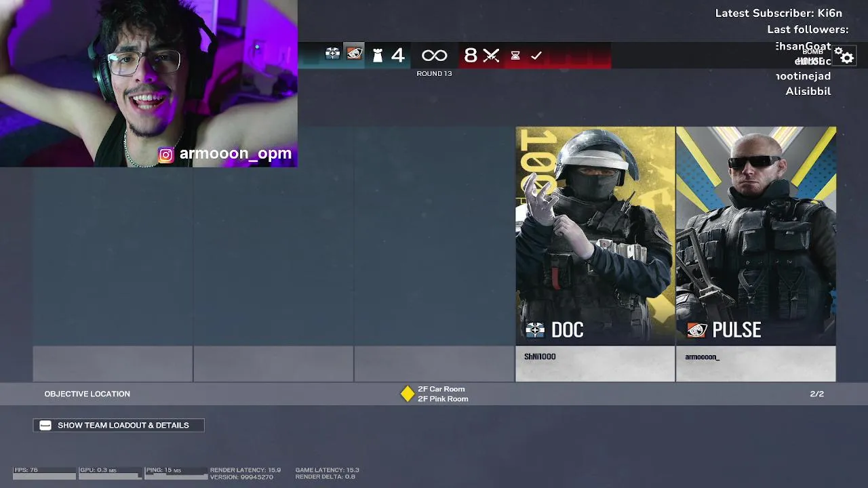Click the PULSE operator name label
Screen dimensions: 868x488
click(x=737, y=330)
